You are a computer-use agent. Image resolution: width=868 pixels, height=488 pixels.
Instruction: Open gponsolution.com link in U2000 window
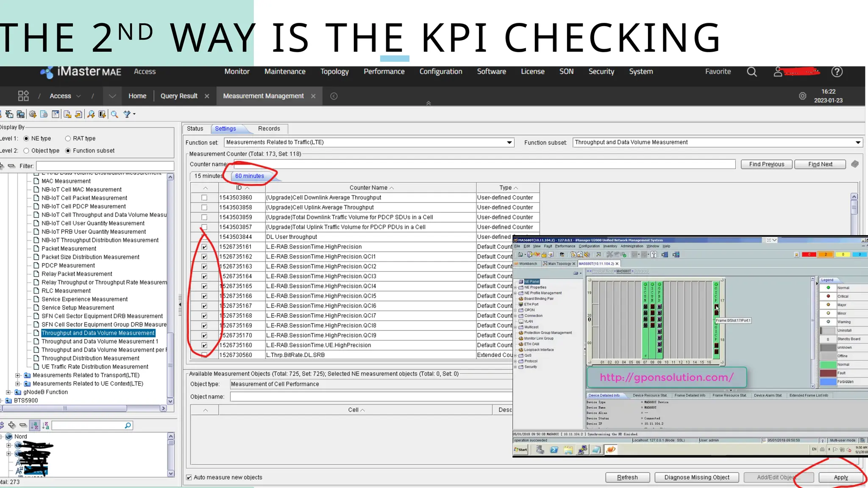pos(666,377)
